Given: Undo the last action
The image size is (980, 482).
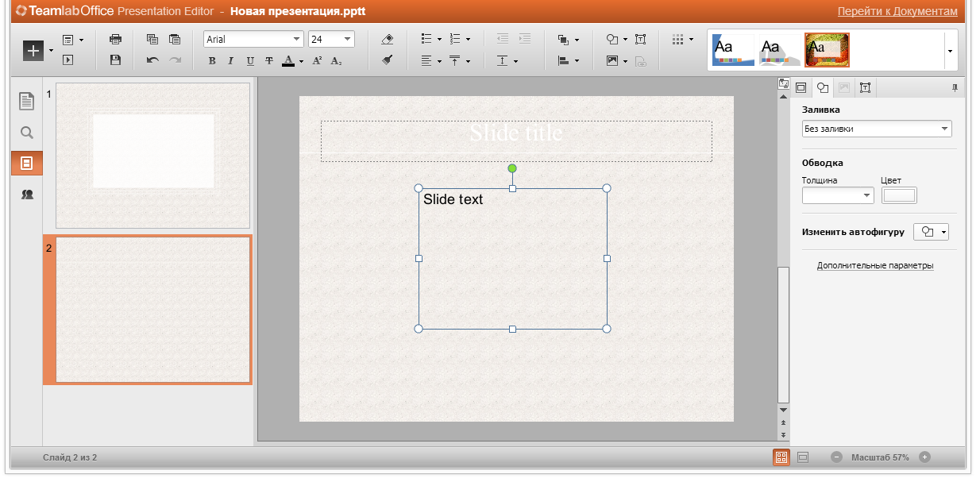Looking at the screenshot, I should click(x=152, y=60).
